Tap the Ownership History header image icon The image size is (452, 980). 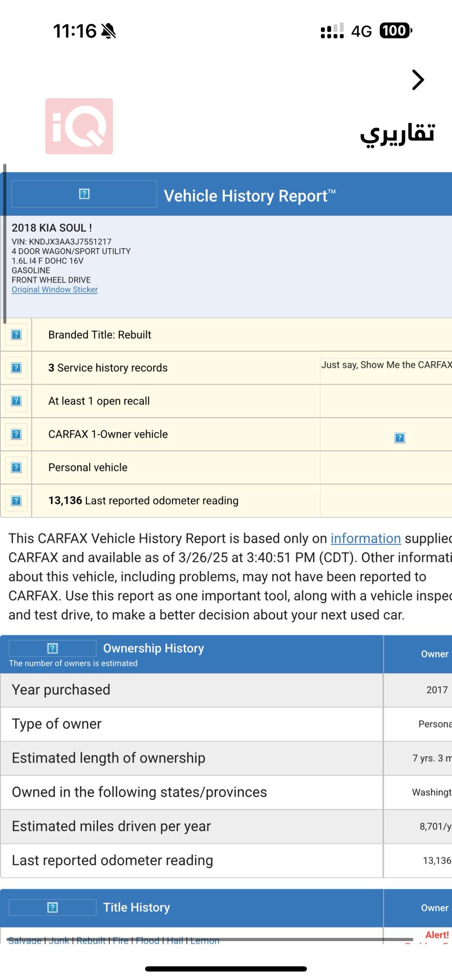(x=52, y=649)
